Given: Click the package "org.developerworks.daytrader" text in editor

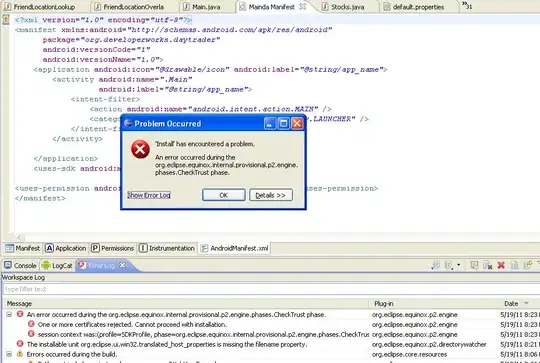Looking at the screenshot, I should 131,40.
